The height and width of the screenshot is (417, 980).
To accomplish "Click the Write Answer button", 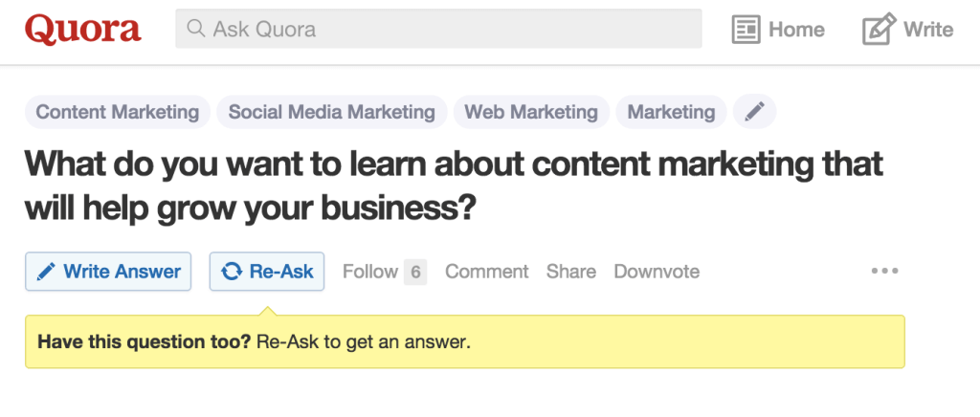I will point(108,272).
